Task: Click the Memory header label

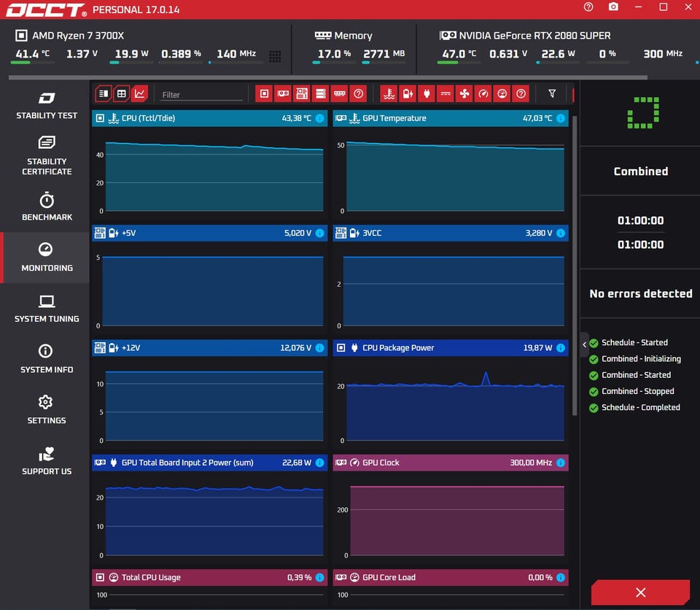Action: 343,35
